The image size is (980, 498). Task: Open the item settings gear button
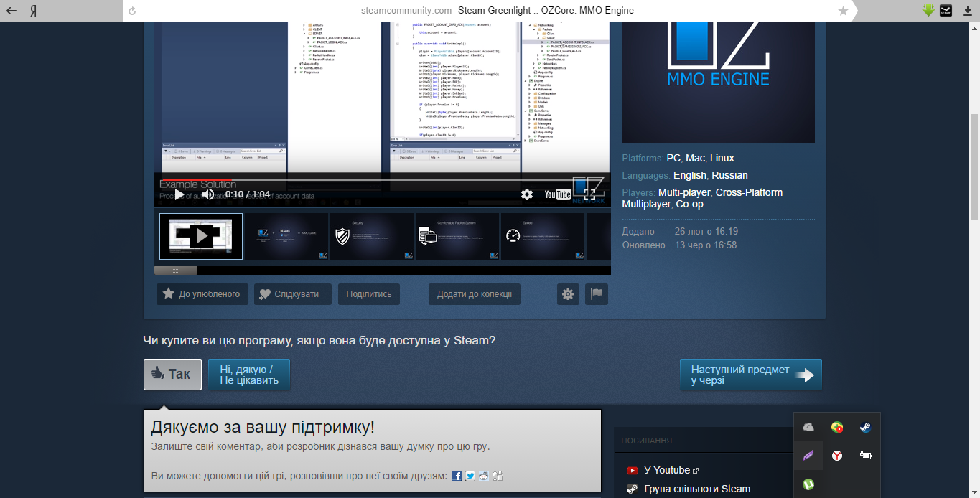pyautogui.click(x=568, y=294)
